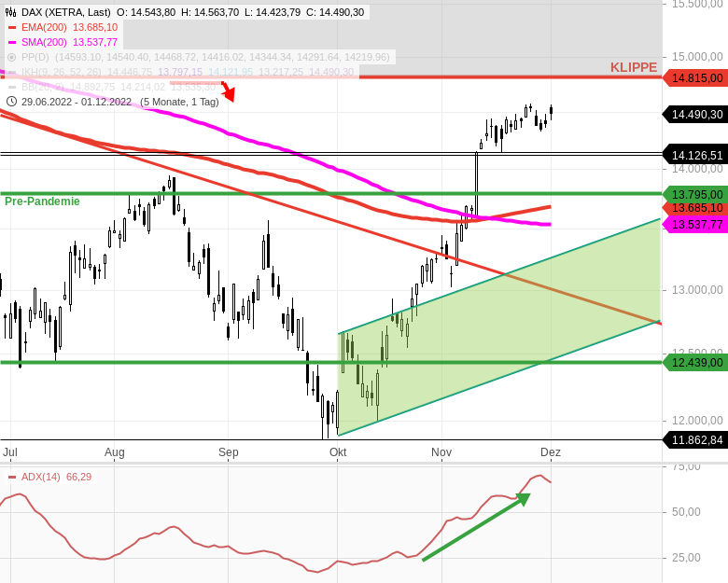Click the Aug month label on time axis

click(x=115, y=452)
